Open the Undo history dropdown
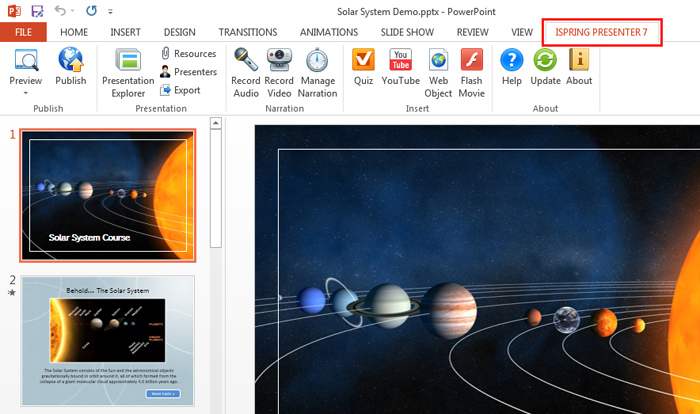This screenshot has width=700, height=414. (x=73, y=11)
